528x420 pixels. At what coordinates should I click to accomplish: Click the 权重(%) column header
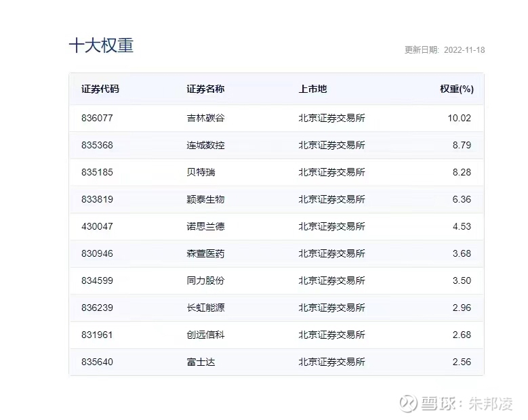(x=456, y=89)
